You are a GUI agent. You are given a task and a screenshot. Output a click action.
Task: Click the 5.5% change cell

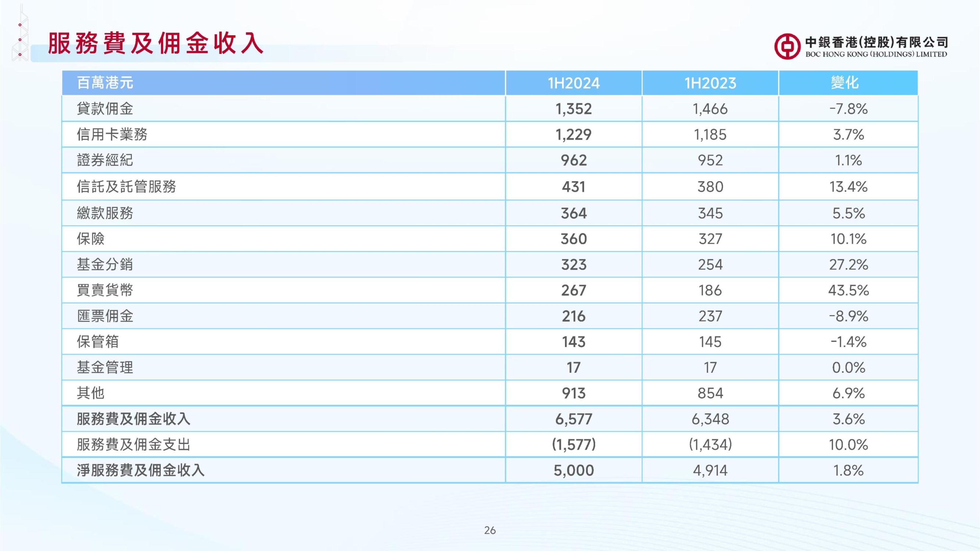[x=848, y=213]
